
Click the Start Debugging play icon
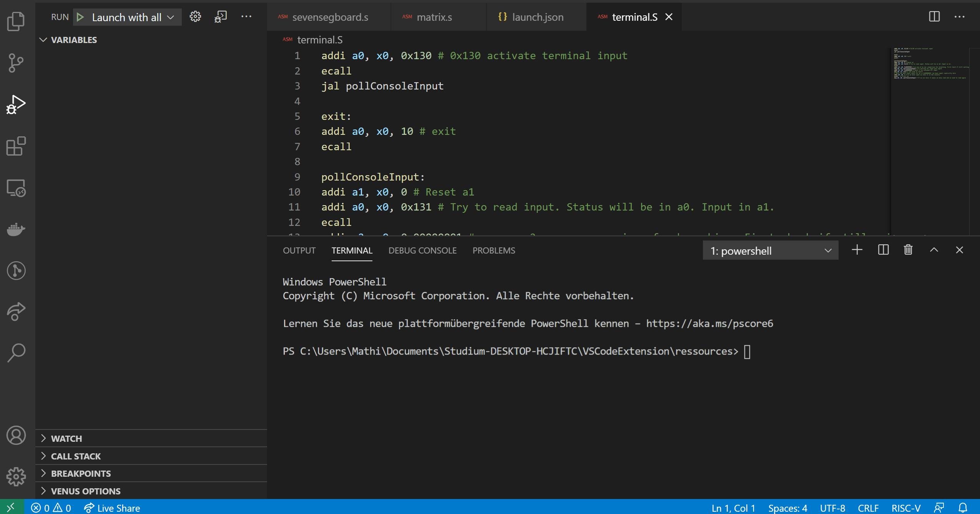pos(80,17)
